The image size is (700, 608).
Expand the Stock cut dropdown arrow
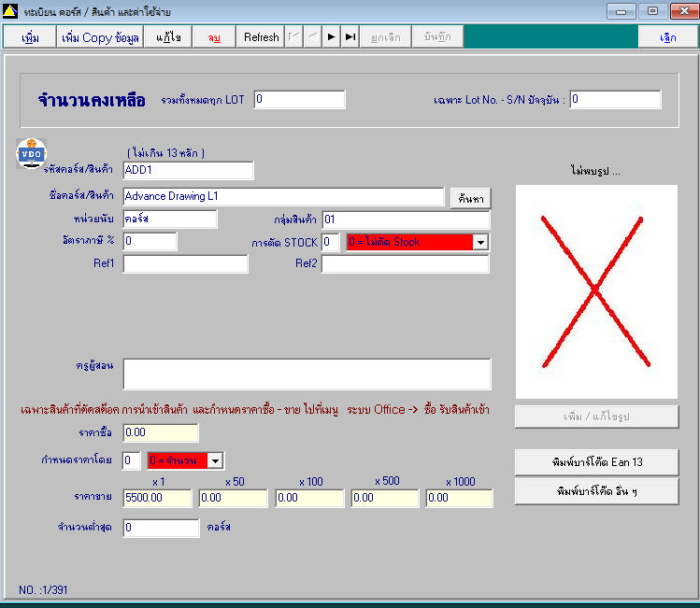[480, 242]
